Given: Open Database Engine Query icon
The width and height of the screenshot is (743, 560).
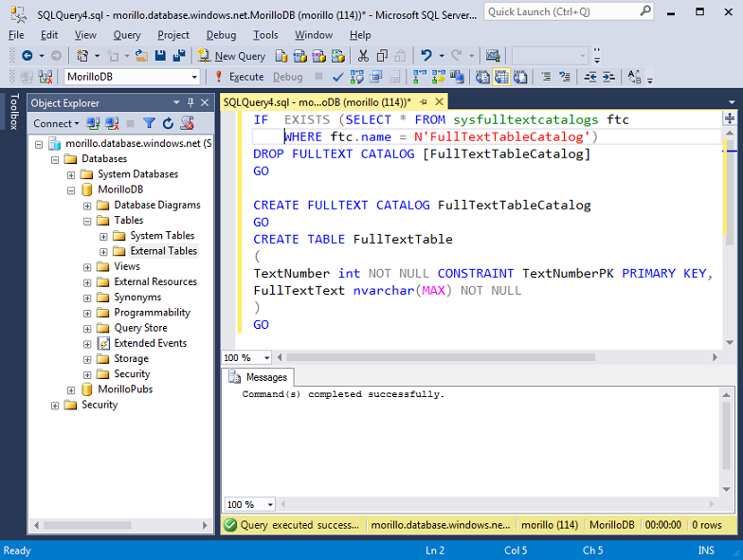Looking at the screenshot, I should pyautogui.click(x=281, y=56).
